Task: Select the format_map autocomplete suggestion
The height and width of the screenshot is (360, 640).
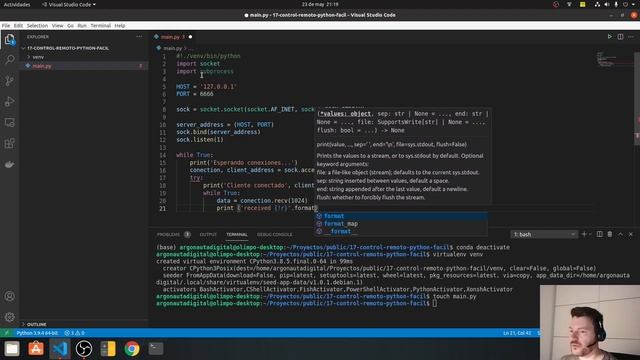Action: [x=400, y=224]
